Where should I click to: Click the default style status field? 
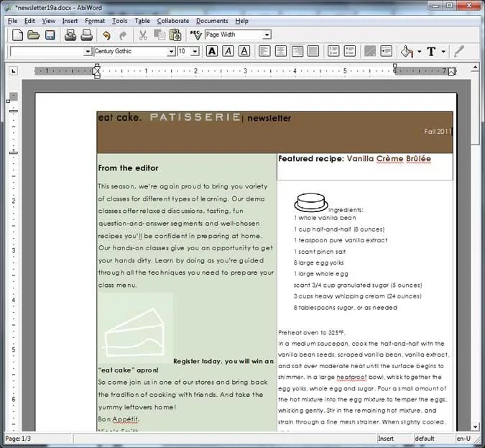(x=434, y=439)
